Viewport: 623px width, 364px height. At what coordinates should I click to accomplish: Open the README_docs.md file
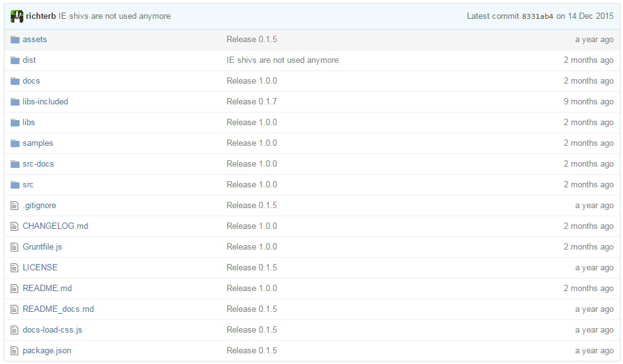tap(58, 309)
